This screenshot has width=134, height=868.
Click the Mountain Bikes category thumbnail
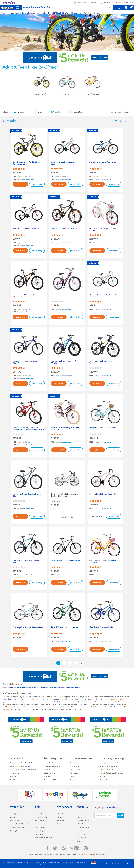pos(41,83)
